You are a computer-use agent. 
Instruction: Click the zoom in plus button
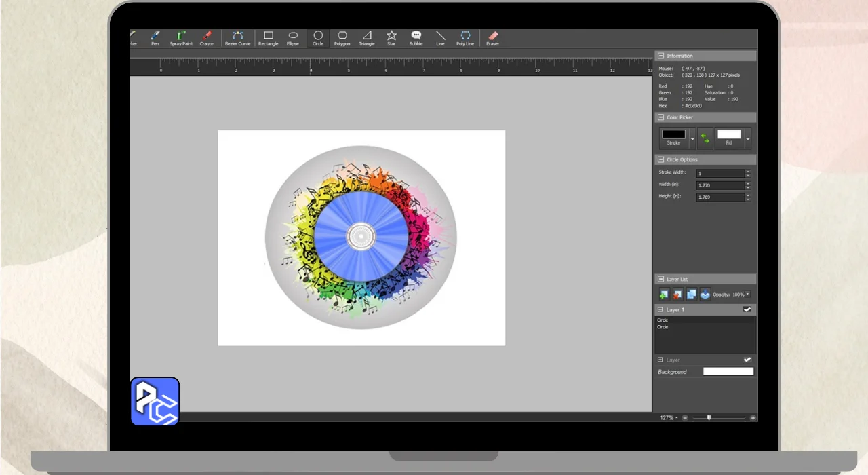point(753,418)
